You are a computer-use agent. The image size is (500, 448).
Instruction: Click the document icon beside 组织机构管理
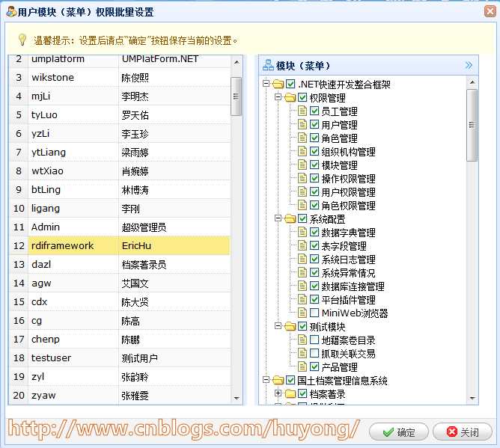[302, 151]
